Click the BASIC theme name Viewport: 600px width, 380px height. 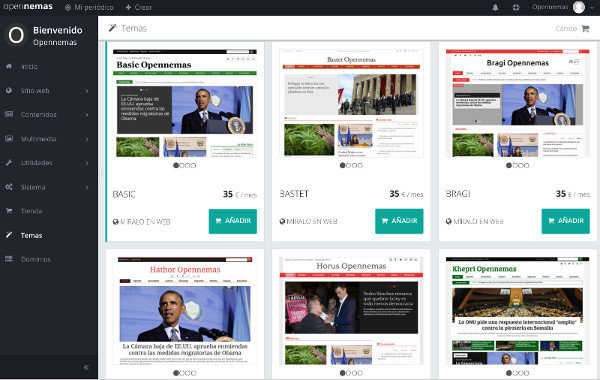(124, 194)
